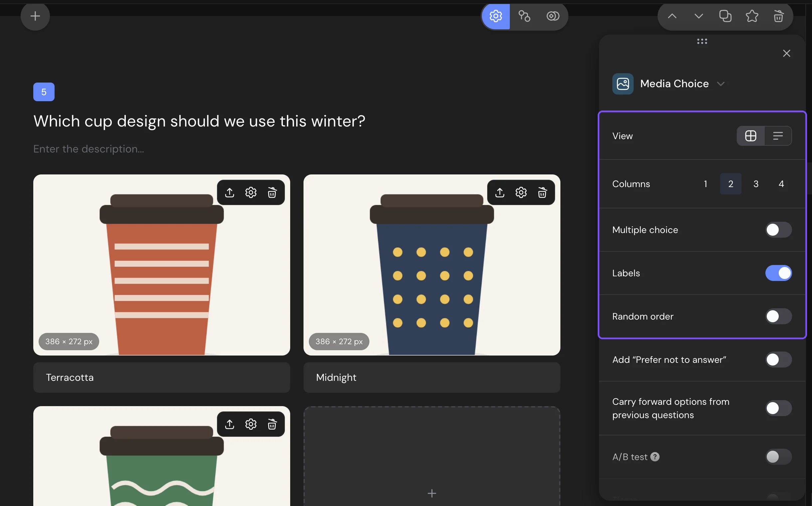Viewport: 812px width, 506px height.
Task: Delete the Midnight image option
Action: click(x=542, y=192)
